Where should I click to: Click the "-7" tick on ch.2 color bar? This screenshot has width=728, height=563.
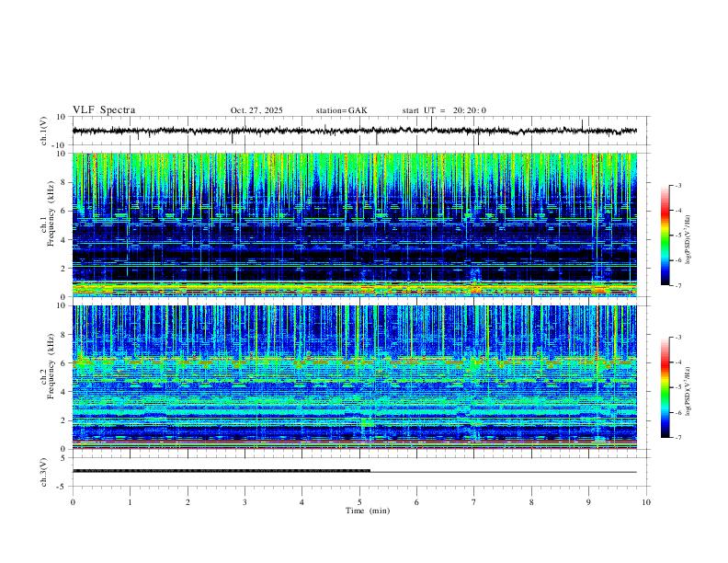pos(677,437)
